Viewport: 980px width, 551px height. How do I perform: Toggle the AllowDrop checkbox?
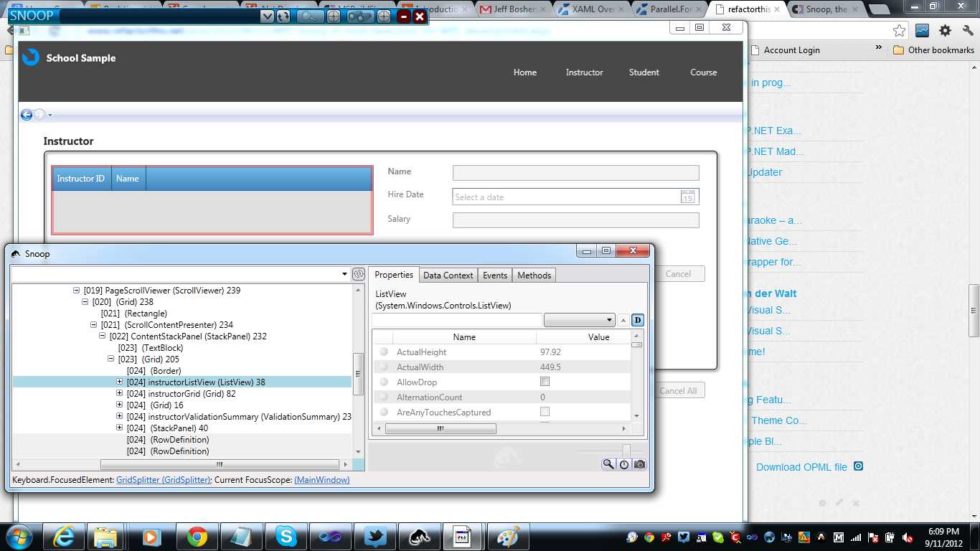point(545,382)
